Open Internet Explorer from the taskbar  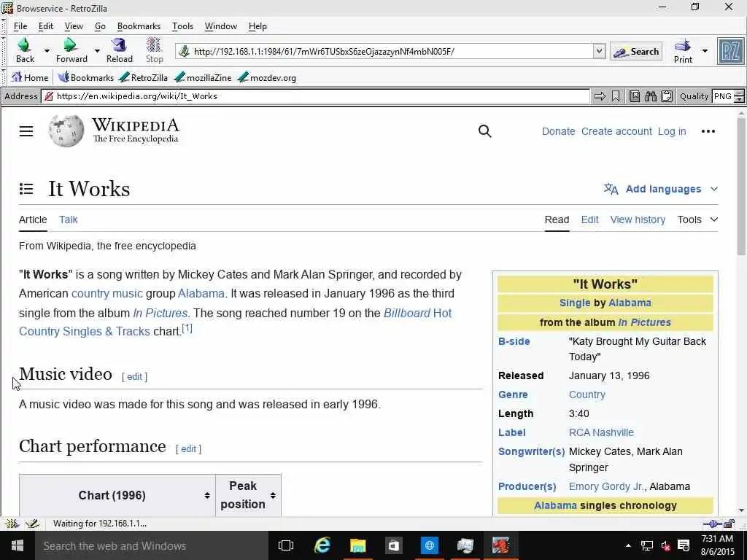(322, 545)
